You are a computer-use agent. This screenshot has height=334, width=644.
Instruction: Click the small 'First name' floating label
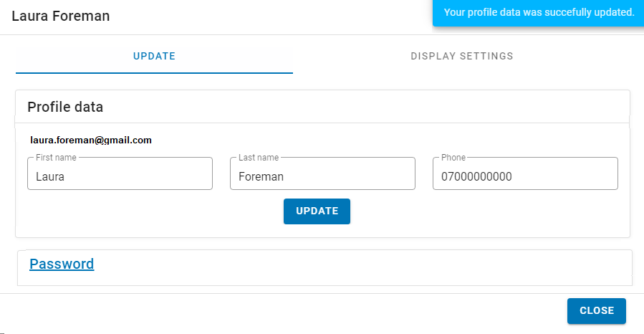pyautogui.click(x=56, y=158)
